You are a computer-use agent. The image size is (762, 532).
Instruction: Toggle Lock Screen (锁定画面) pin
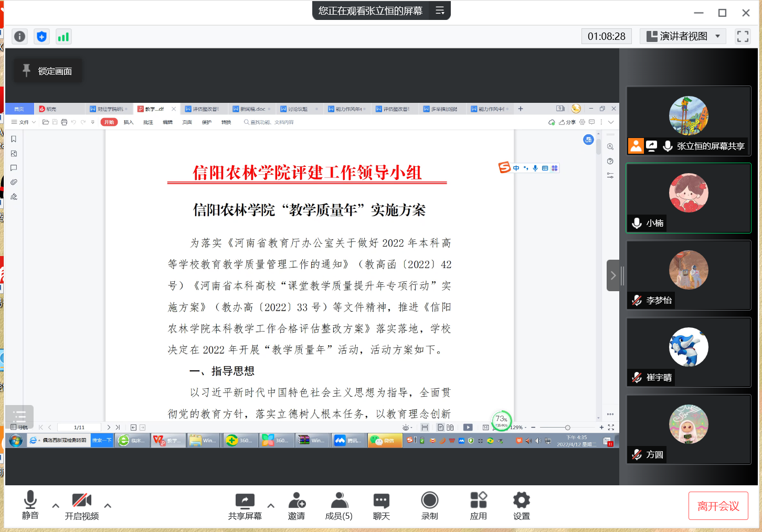point(47,71)
